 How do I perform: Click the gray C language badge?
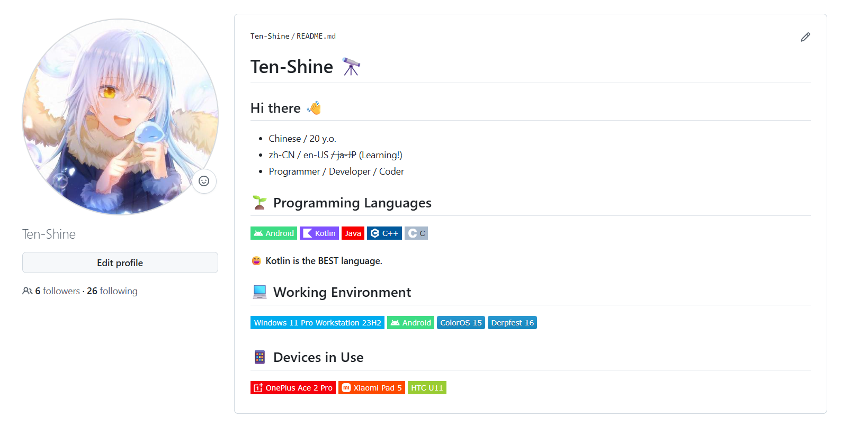click(x=416, y=233)
